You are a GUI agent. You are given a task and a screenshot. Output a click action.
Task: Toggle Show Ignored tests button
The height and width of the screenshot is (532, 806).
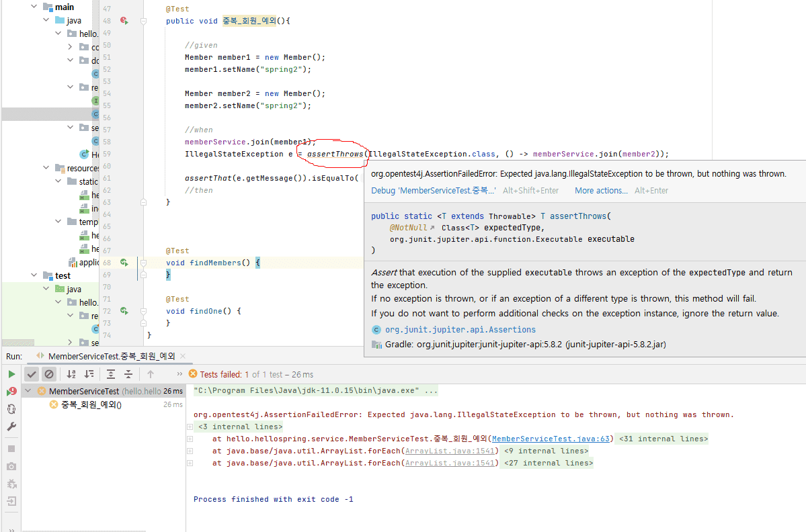coord(49,374)
